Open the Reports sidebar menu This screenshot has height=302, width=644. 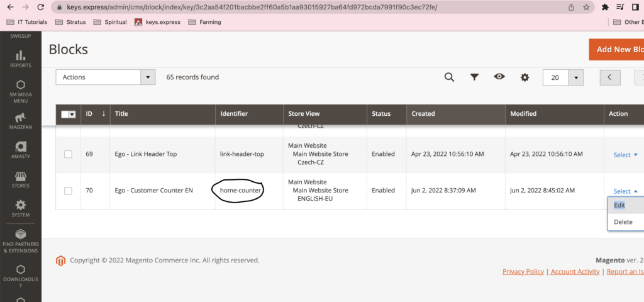20,59
